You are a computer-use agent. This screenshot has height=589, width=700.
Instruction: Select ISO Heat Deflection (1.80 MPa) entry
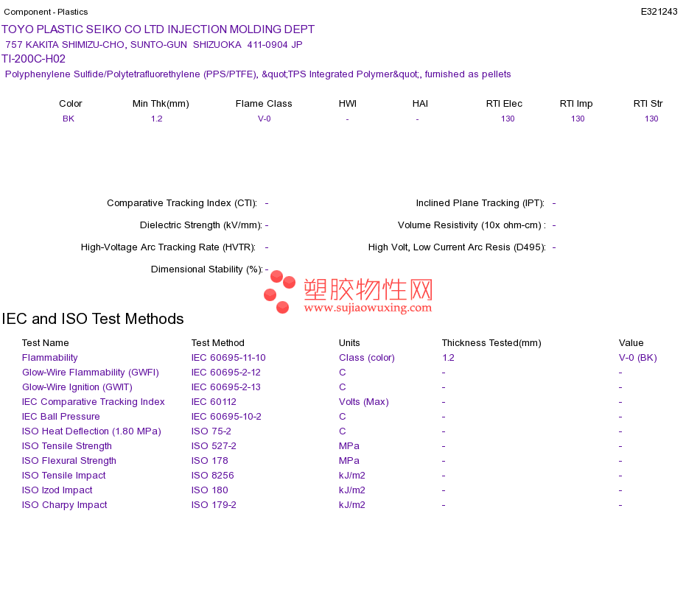coord(91,431)
